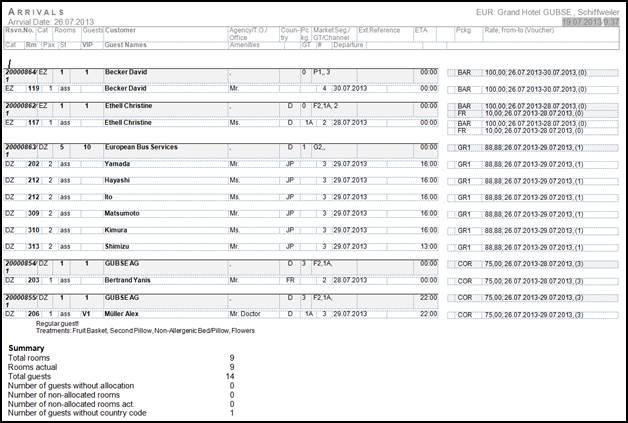Image resolution: width=628 pixels, height=423 pixels.
Task: Click the Mr. Doctor title
Action: point(245,314)
